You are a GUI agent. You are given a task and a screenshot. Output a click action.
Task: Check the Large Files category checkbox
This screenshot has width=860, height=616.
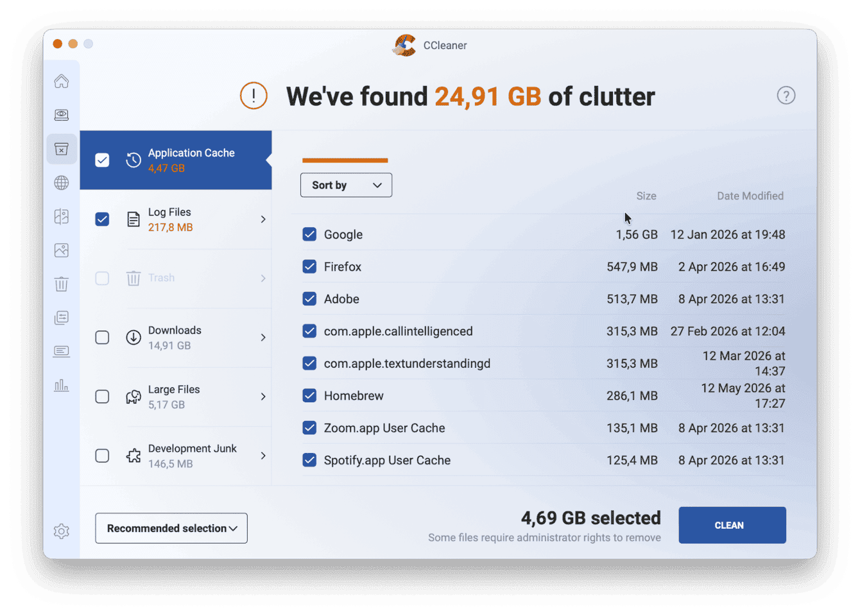pyautogui.click(x=102, y=397)
